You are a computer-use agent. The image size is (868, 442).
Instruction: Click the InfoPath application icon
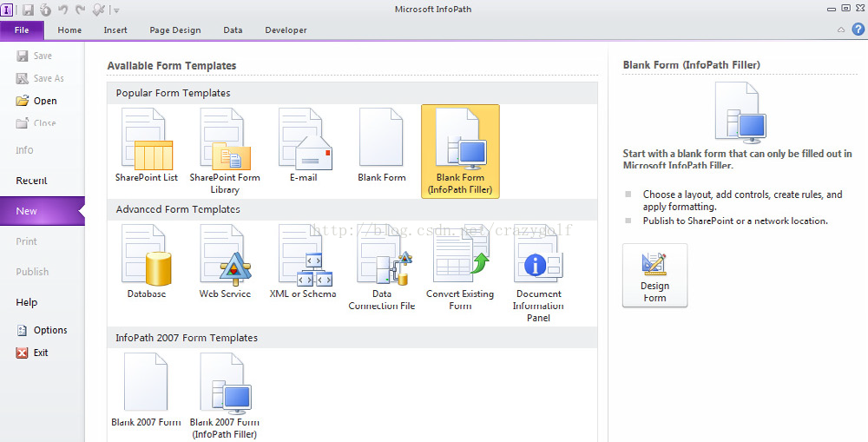7,10
